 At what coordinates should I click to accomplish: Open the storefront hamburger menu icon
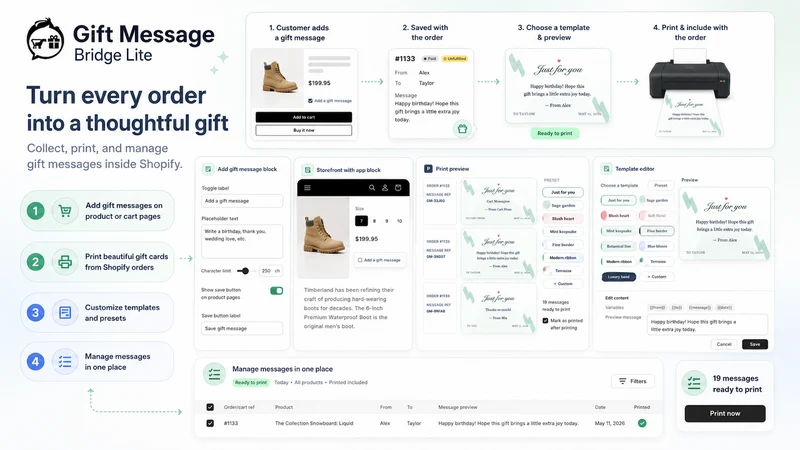point(307,188)
